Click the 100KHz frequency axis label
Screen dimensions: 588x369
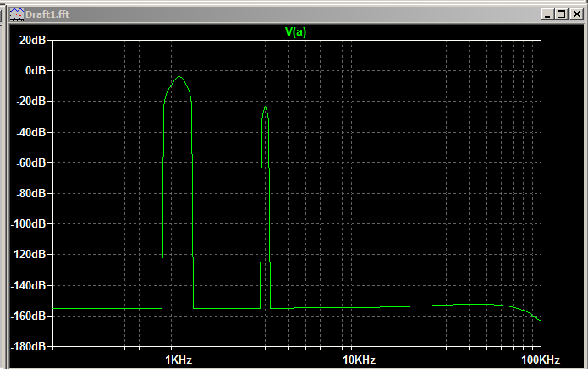[541, 360]
